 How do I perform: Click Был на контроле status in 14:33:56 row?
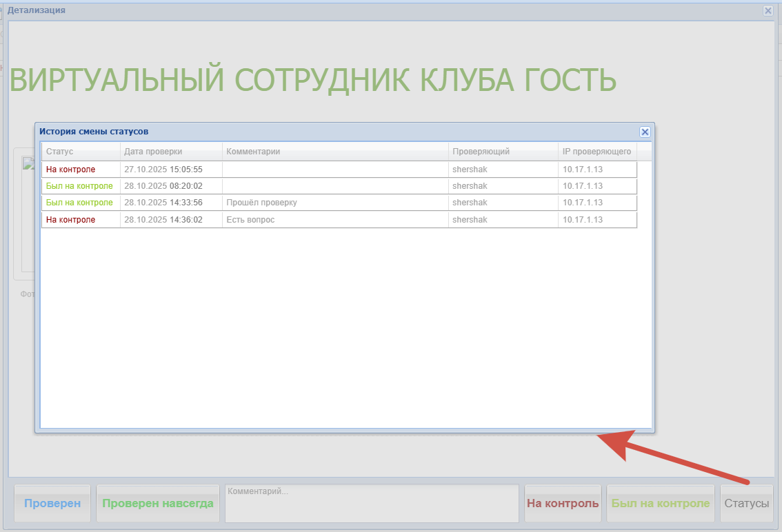pyautogui.click(x=79, y=203)
